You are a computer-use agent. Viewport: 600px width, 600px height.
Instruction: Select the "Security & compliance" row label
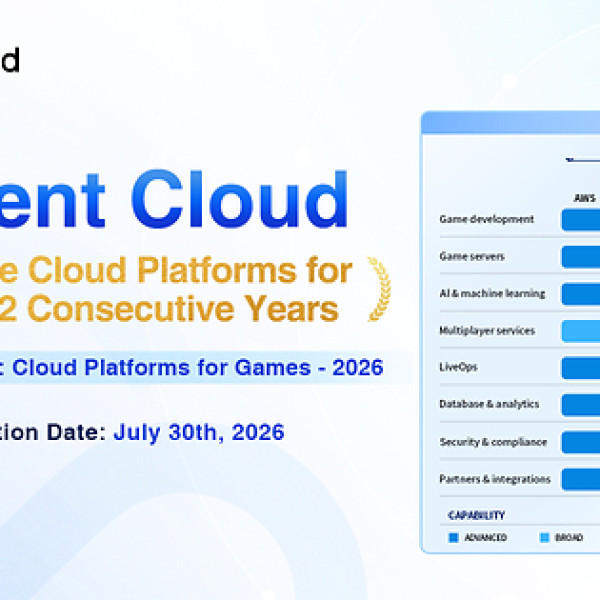493,442
